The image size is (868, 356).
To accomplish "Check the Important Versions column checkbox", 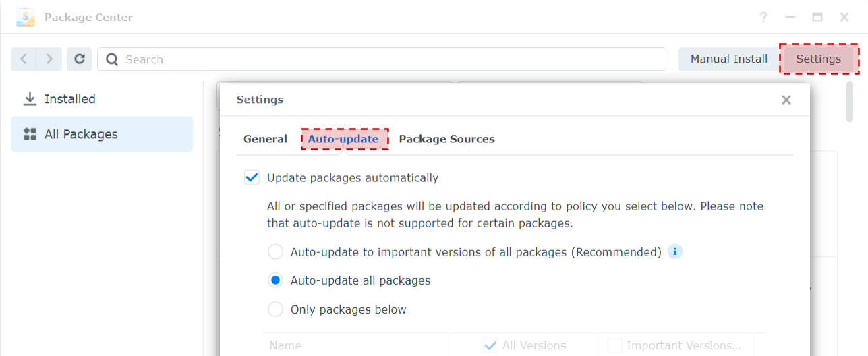I will pyautogui.click(x=614, y=346).
